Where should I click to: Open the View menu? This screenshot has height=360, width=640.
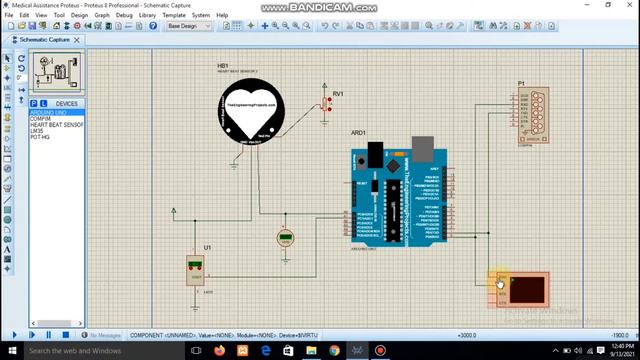click(41, 15)
